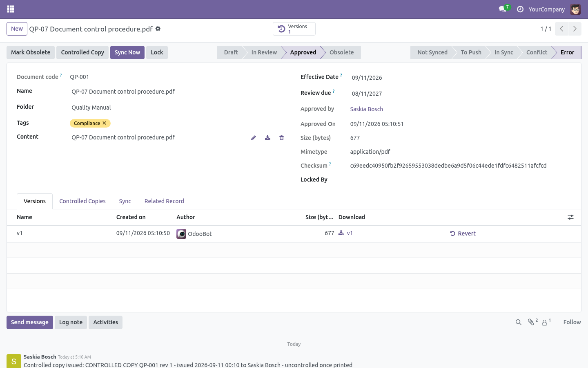This screenshot has height=368, width=588.
Task: Click Mark Obsolete
Action: pyautogui.click(x=31, y=52)
